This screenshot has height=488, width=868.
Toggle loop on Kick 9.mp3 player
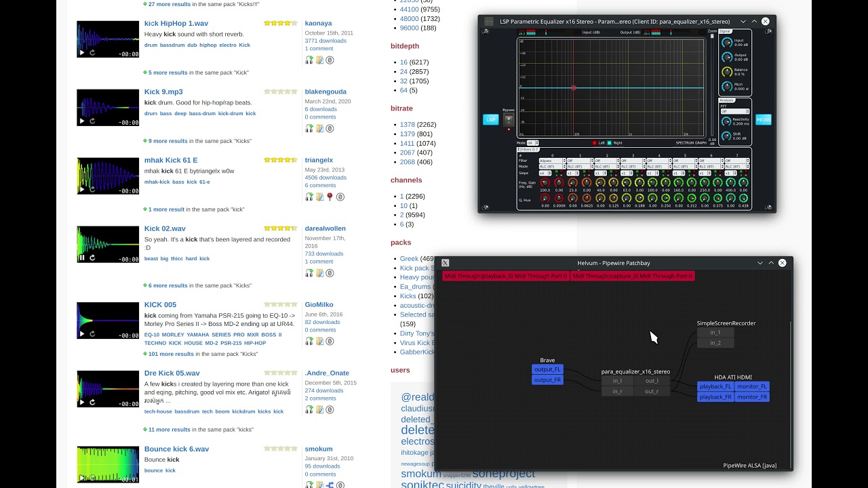[92, 121]
